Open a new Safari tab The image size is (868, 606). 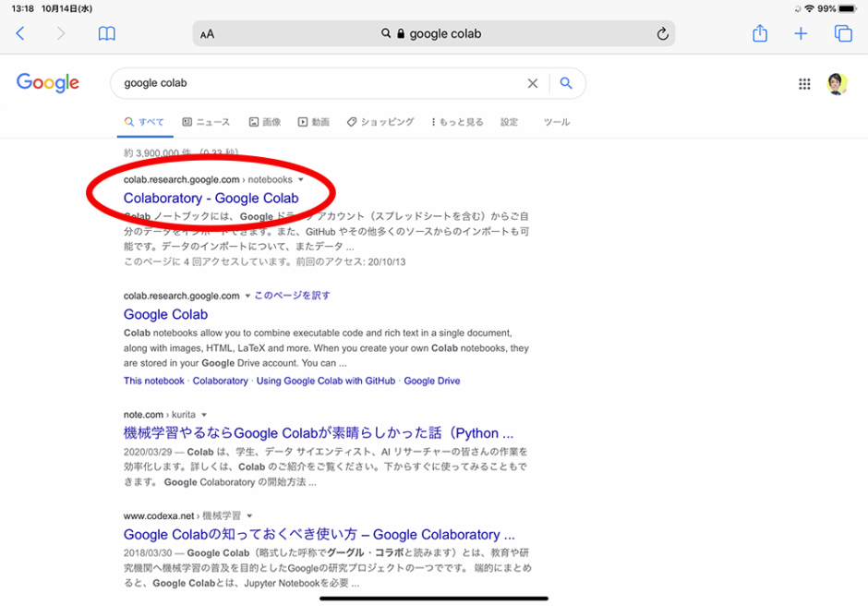(x=801, y=33)
